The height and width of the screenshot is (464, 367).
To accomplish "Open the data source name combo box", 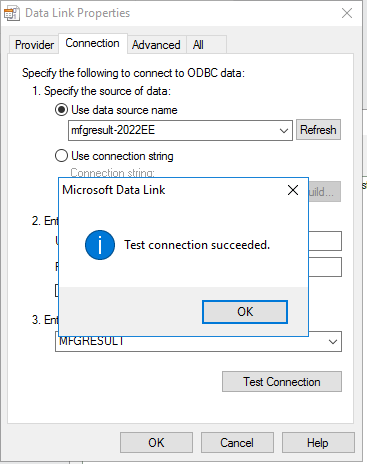I will click(180, 130).
